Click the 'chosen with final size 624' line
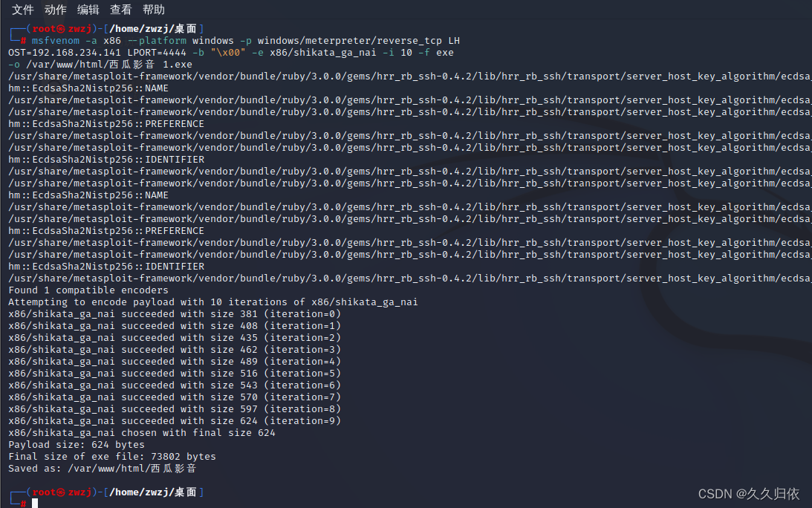The image size is (812, 508). (x=142, y=433)
